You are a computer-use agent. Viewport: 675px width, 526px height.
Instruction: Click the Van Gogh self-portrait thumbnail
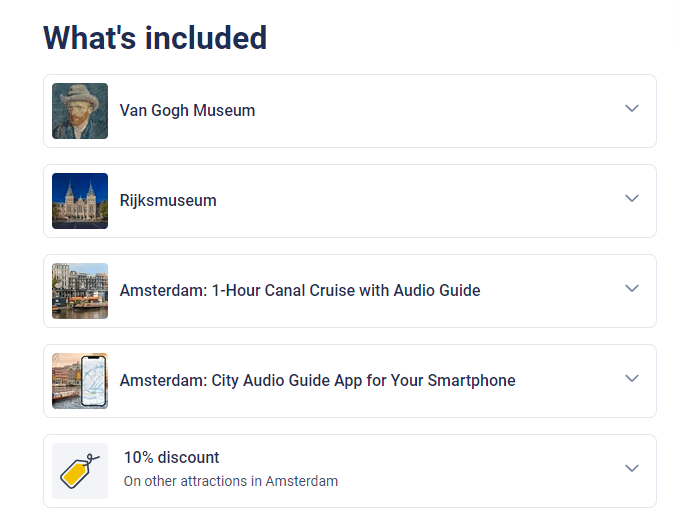80,111
